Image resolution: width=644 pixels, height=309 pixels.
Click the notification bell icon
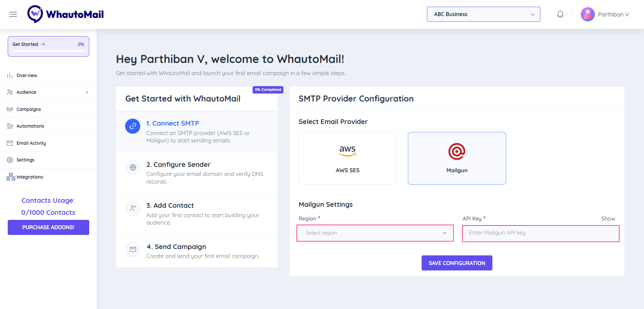[560, 14]
